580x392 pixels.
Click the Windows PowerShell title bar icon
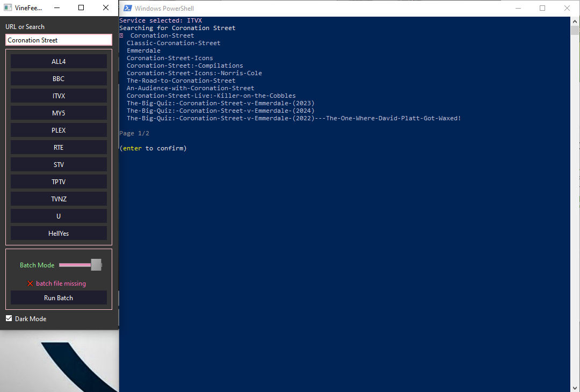[x=128, y=8]
